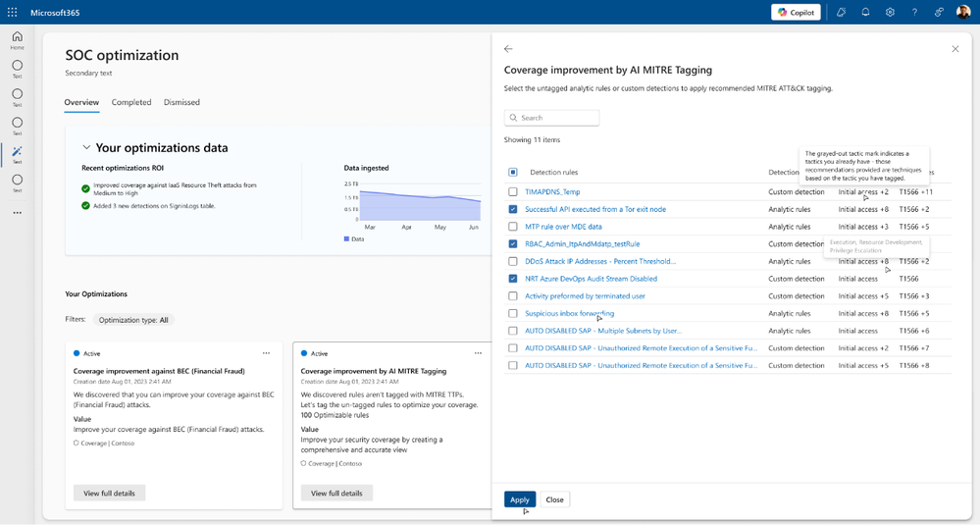Viewport: 980px width, 525px height.
Task: Open the TIMAPDNS_Temp rule link
Action: (x=552, y=192)
